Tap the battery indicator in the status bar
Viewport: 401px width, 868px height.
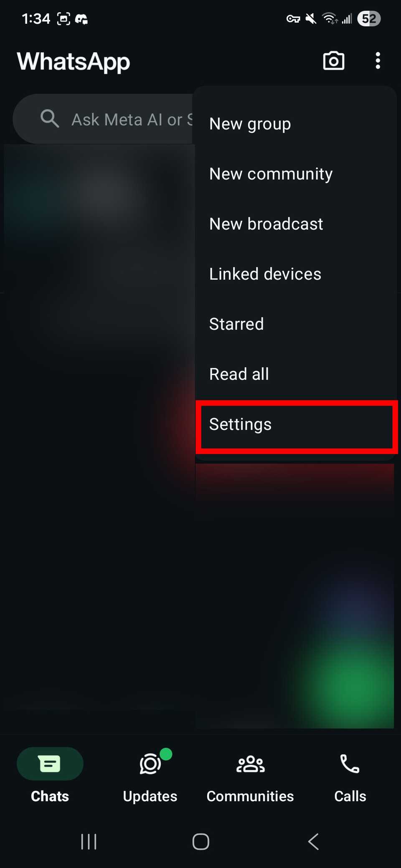pos(369,19)
